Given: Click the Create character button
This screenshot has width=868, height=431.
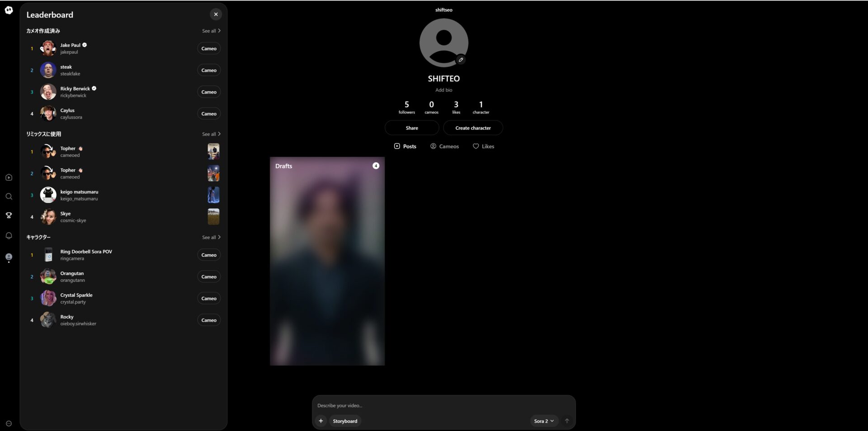Looking at the screenshot, I should coord(473,128).
